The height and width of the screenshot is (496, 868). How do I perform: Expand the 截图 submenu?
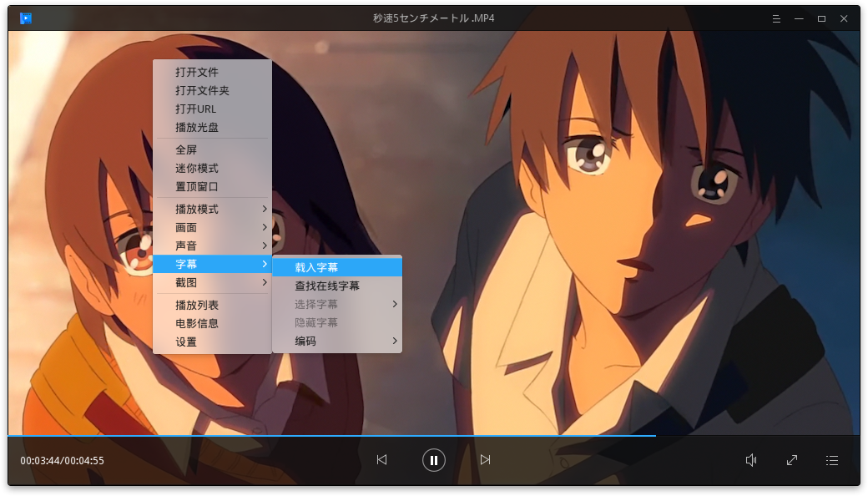pyautogui.click(x=212, y=283)
